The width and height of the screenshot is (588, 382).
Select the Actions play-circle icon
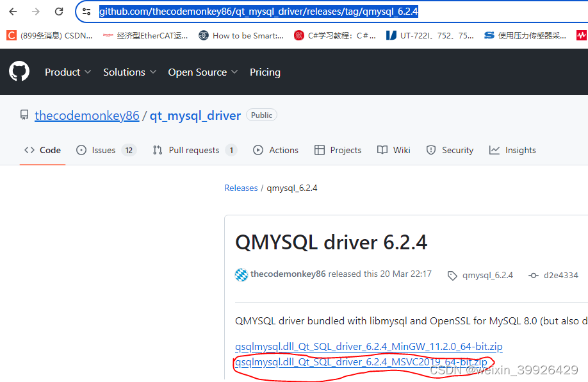point(258,150)
